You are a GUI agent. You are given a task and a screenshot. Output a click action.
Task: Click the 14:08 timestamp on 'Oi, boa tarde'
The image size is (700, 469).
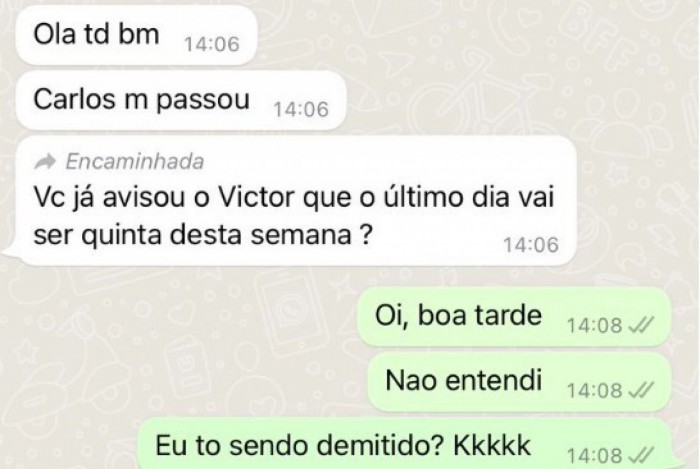[595, 325]
